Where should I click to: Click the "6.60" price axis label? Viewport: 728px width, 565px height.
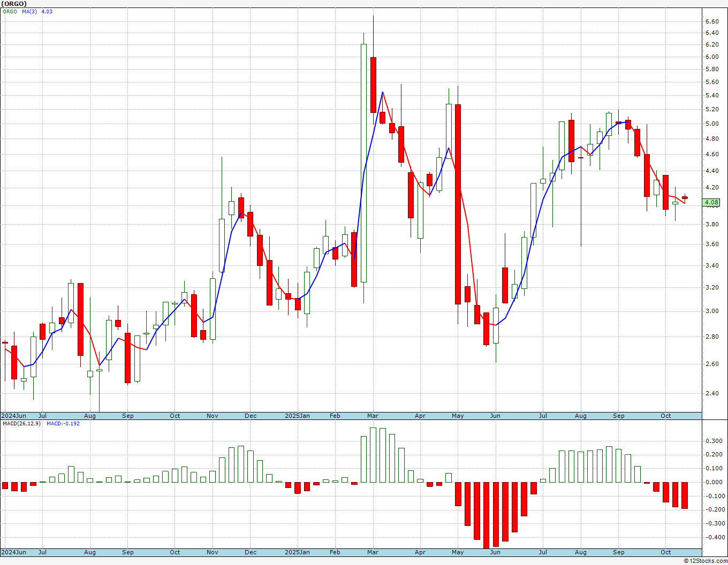tap(712, 21)
